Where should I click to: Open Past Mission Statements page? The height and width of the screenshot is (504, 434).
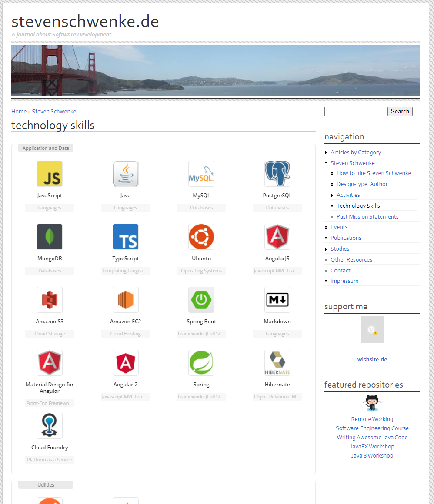click(367, 217)
